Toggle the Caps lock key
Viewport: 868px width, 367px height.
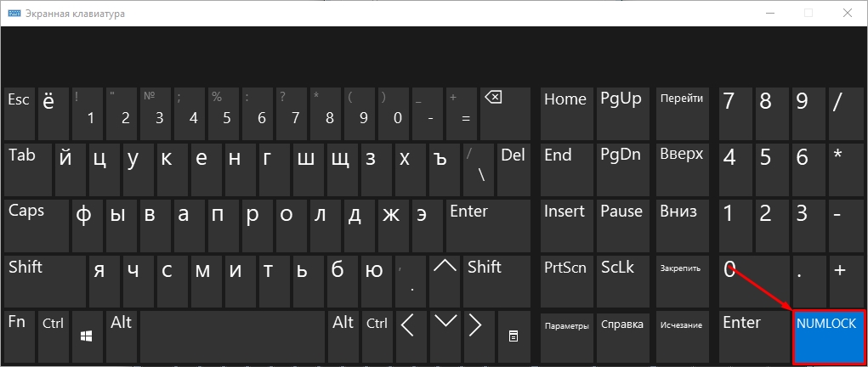[x=37, y=224]
